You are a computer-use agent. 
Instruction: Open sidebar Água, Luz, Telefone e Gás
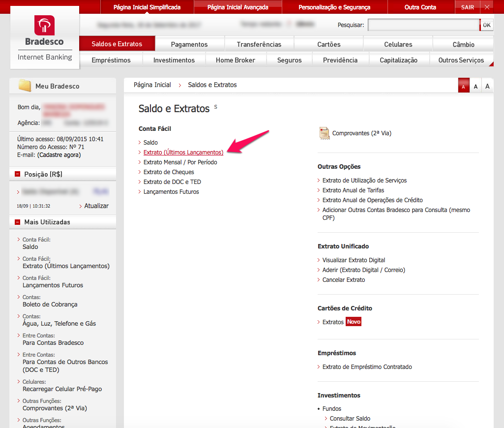tap(59, 324)
